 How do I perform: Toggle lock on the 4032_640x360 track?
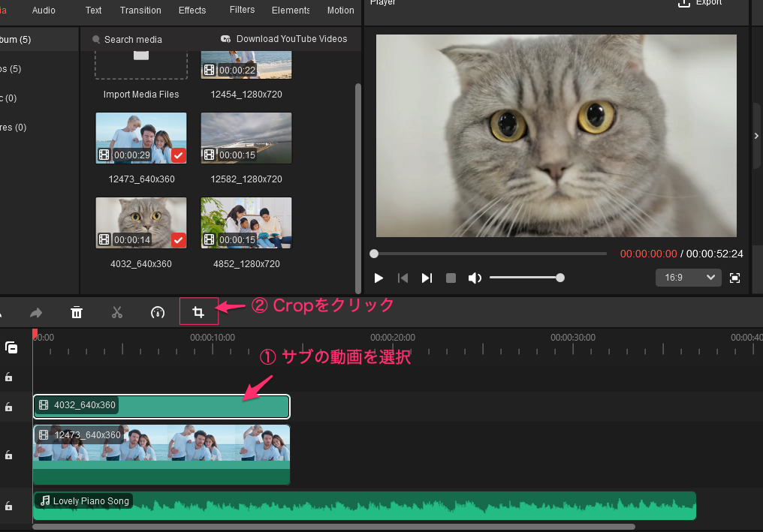[x=9, y=407]
